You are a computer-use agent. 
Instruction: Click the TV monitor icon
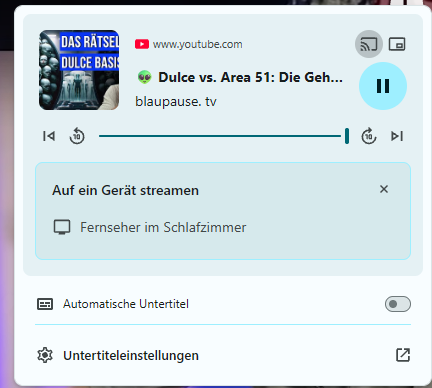[x=62, y=227]
